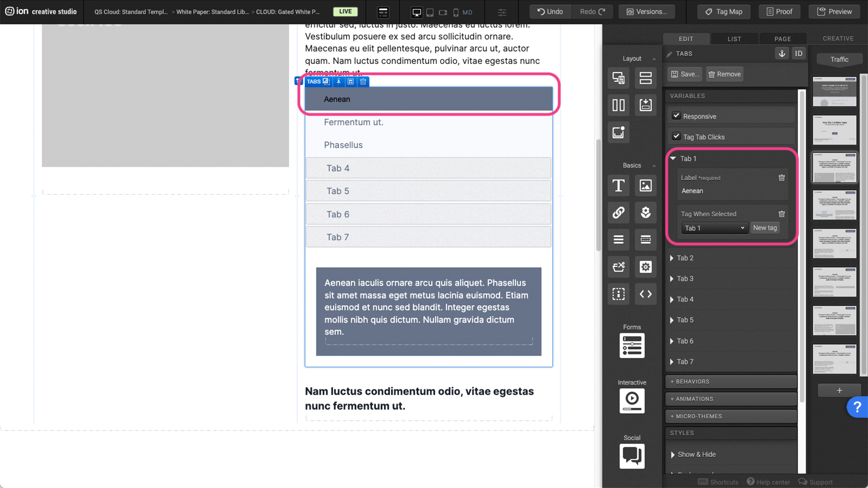Delete the Tab 1 label with trash icon
This screenshot has width=868, height=488.
point(782,178)
